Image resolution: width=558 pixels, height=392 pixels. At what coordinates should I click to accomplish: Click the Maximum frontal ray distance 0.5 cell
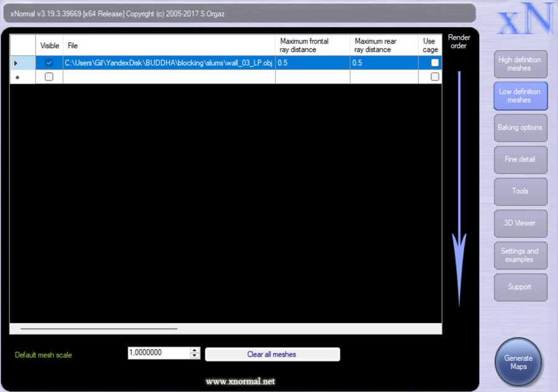[313, 63]
